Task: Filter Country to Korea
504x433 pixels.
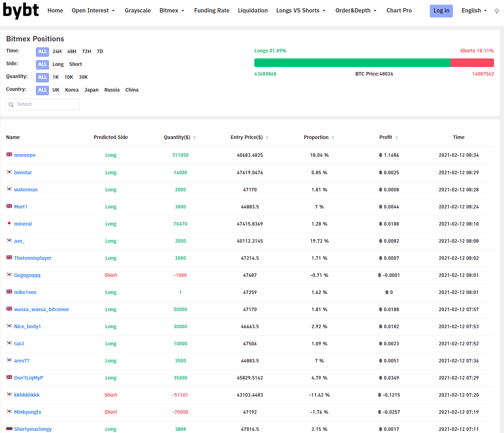Action: pos(72,90)
